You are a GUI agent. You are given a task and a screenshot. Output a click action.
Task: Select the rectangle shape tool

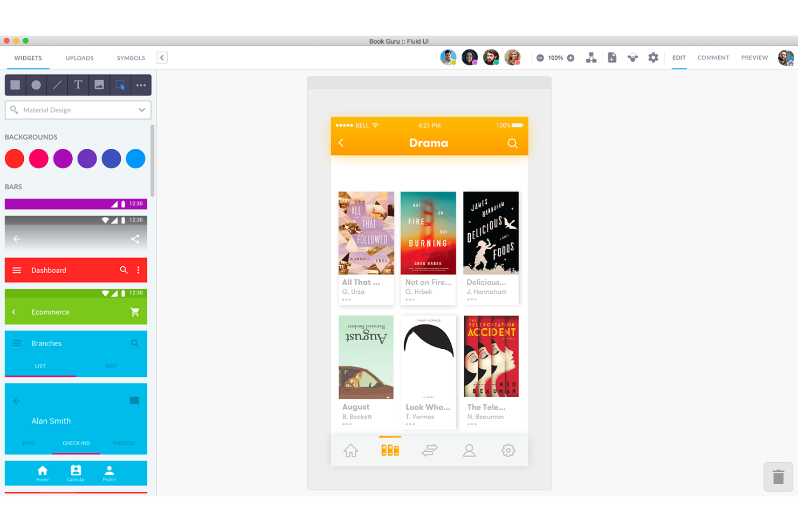(x=15, y=85)
